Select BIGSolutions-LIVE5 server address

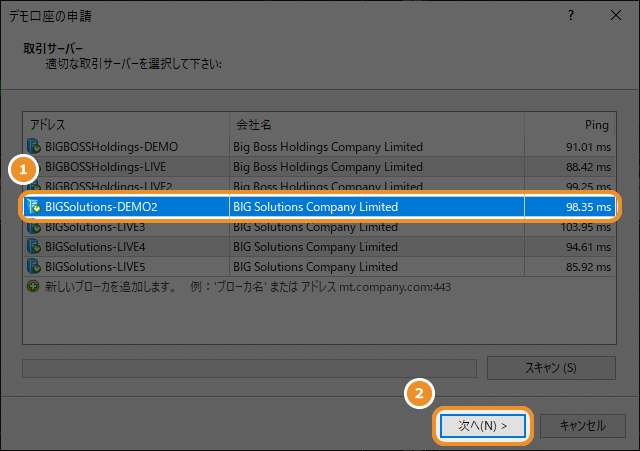point(95,267)
